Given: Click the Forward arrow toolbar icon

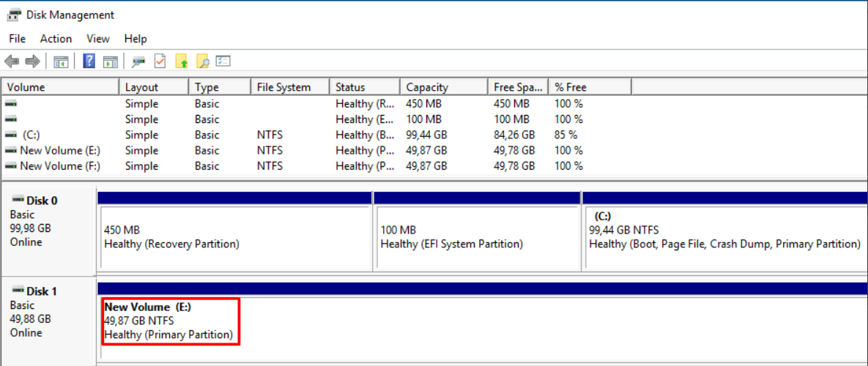Looking at the screenshot, I should [33, 61].
